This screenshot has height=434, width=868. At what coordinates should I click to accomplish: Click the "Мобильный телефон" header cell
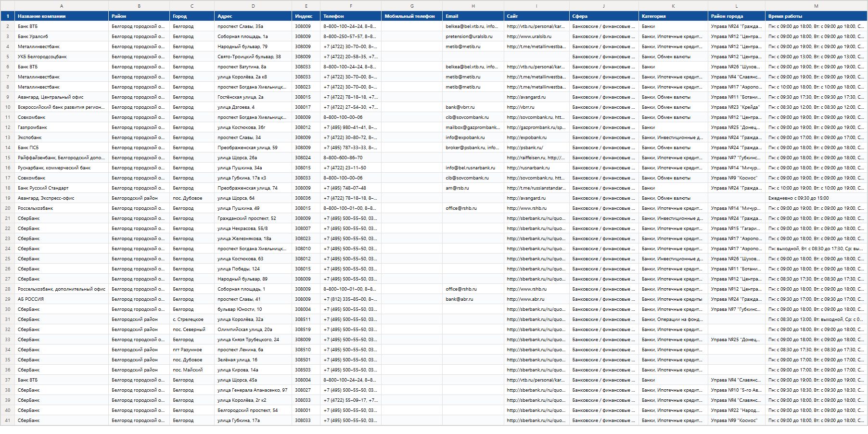tap(412, 16)
